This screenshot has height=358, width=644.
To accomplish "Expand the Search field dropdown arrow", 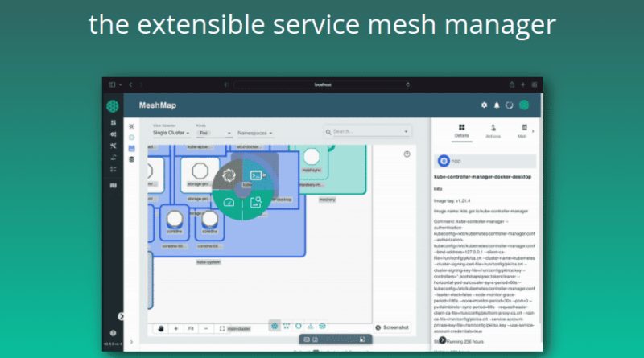I will [406, 132].
